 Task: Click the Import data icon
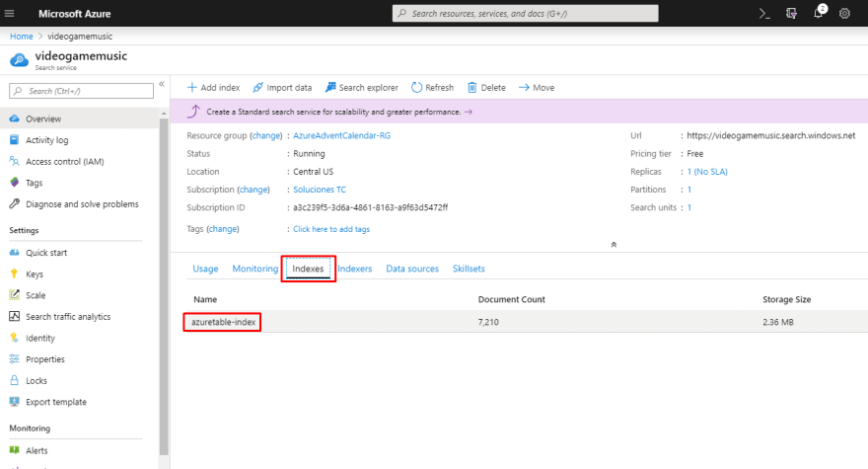pos(258,88)
